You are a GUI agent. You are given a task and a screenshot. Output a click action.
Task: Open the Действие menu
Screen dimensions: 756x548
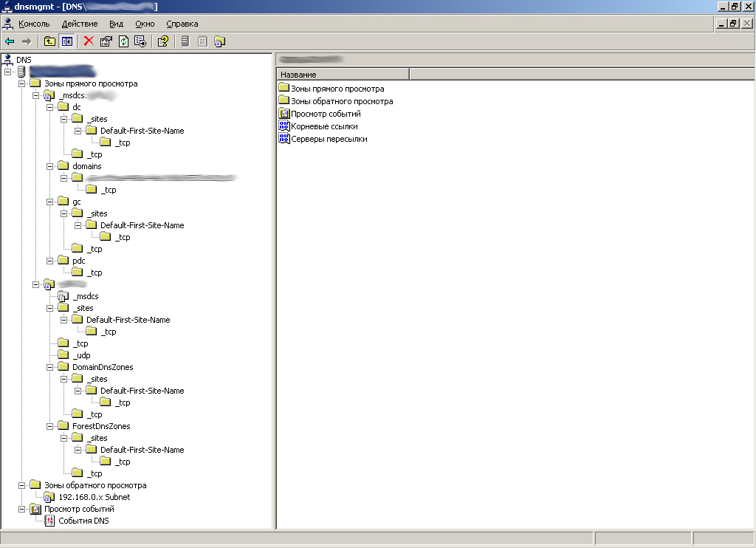[80, 24]
